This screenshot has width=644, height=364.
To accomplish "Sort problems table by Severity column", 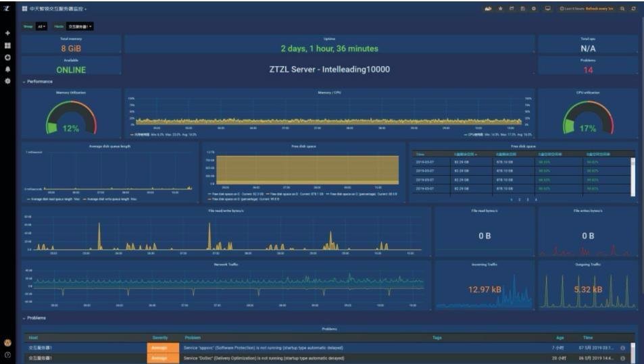I will click(159, 338).
